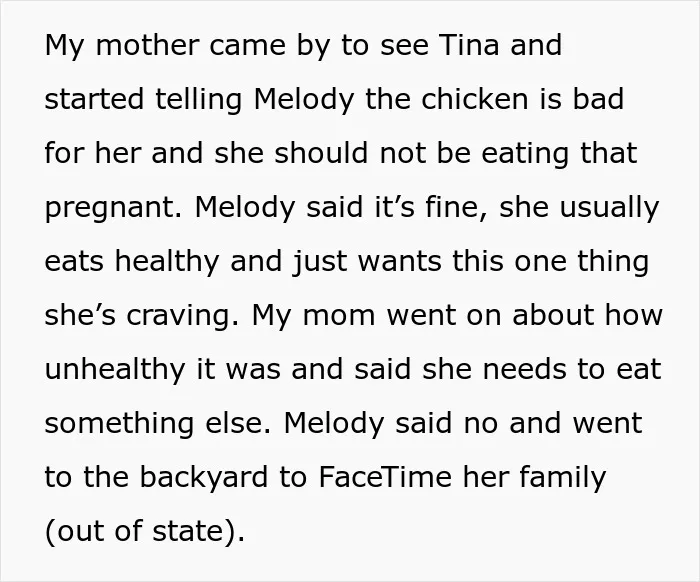Click the word "something" in the paragraph
The height and width of the screenshot is (582, 700).
119,424
